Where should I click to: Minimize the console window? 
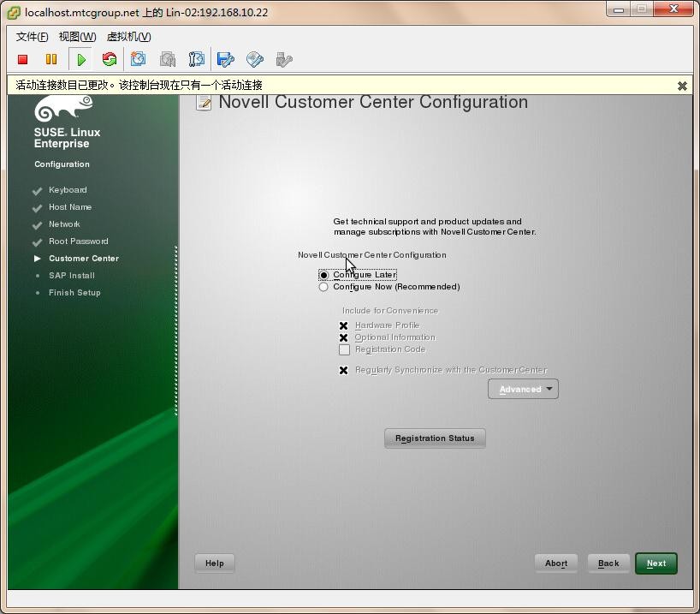tap(619, 9)
